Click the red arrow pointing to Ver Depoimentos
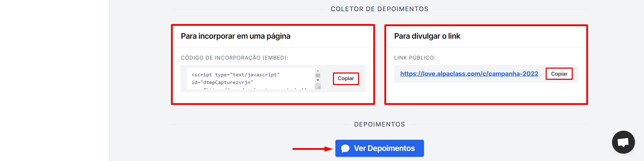 coord(312,149)
